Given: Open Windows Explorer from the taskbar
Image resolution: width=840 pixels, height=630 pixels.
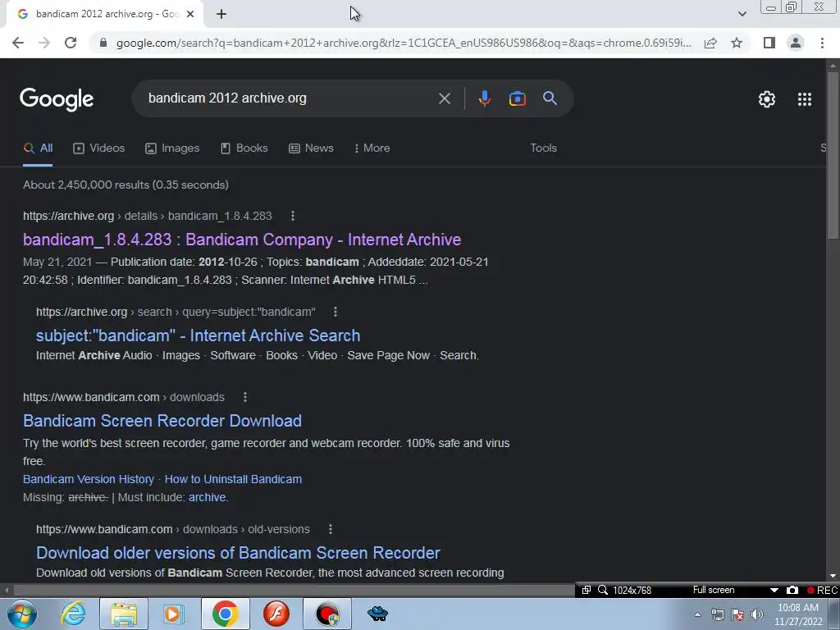Looking at the screenshot, I should tap(124, 614).
